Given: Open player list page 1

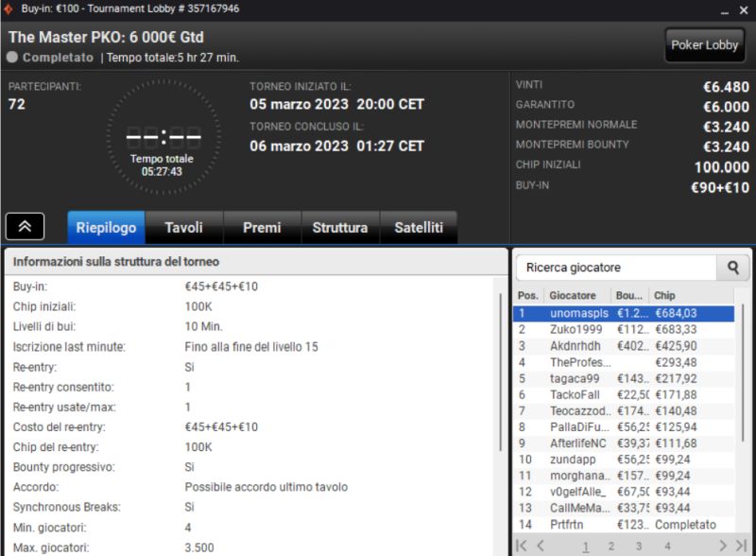Looking at the screenshot, I should (585, 547).
